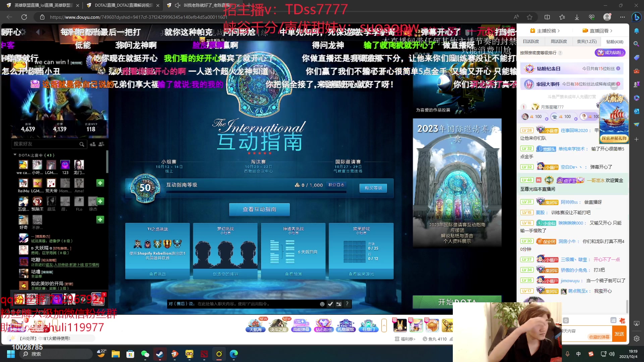Image resolution: width=644 pixels, height=362 pixels.
Task: Open the 礼物展馆 icon
Action: tap(346, 325)
